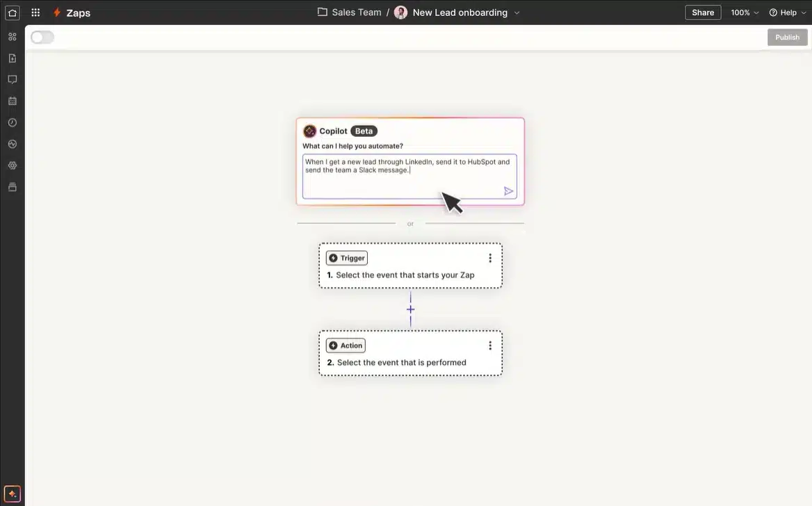Open the Zap settings gear icon

[12, 165]
